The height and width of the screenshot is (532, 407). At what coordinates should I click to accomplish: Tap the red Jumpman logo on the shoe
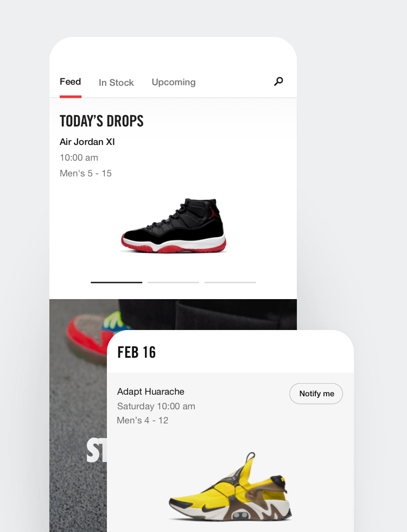[x=214, y=212]
